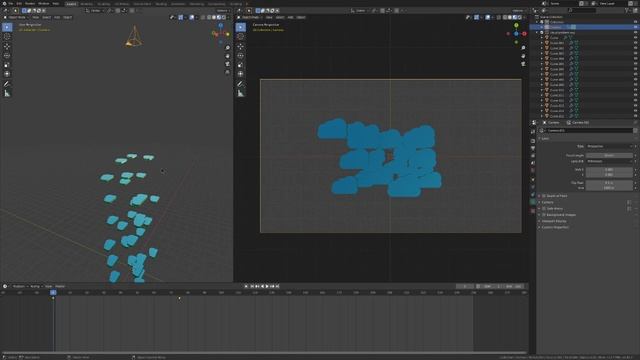Image resolution: width=640 pixels, height=360 pixels.
Task: Select the Move tool in left viewport
Action: [x=7, y=46]
